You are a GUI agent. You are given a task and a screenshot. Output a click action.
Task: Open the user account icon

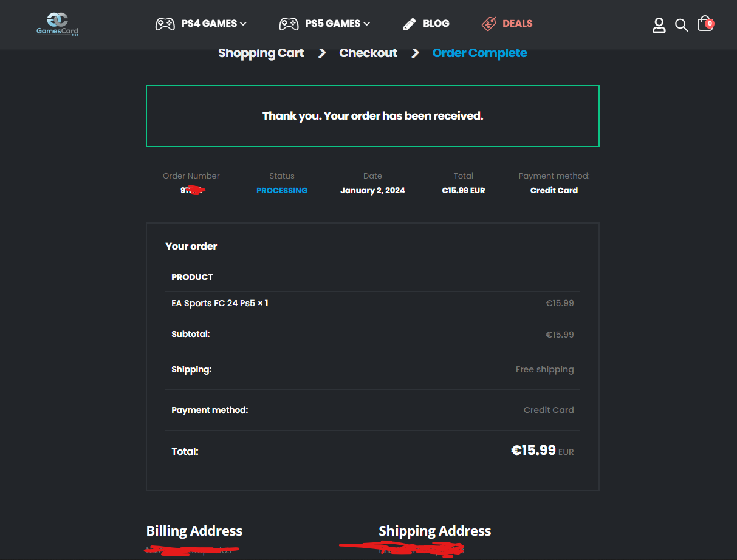[659, 25]
